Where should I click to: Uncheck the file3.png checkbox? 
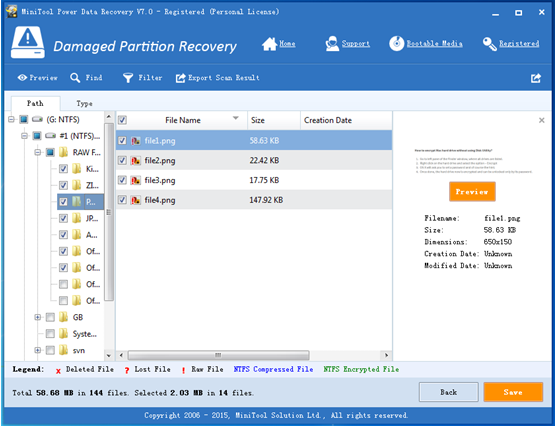(x=122, y=180)
